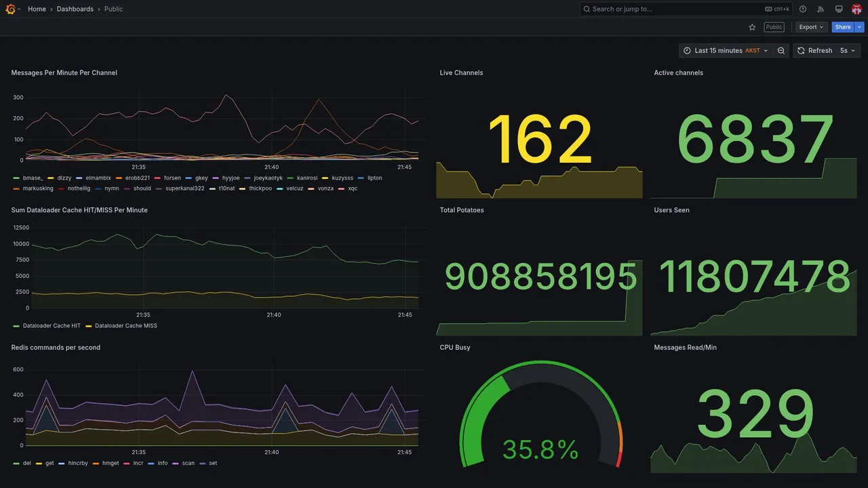Toggle scan series in Redis legend
This screenshot has width=868, height=488.
[188, 464]
